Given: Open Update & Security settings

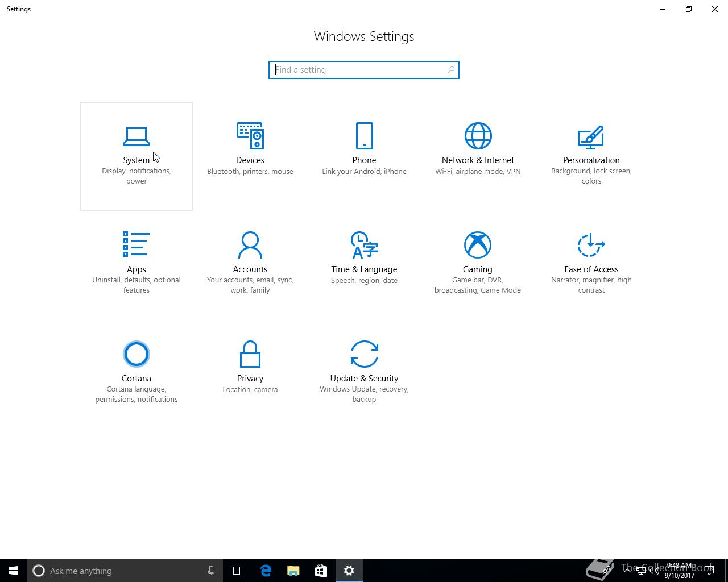Looking at the screenshot, I should click(364, 375).
